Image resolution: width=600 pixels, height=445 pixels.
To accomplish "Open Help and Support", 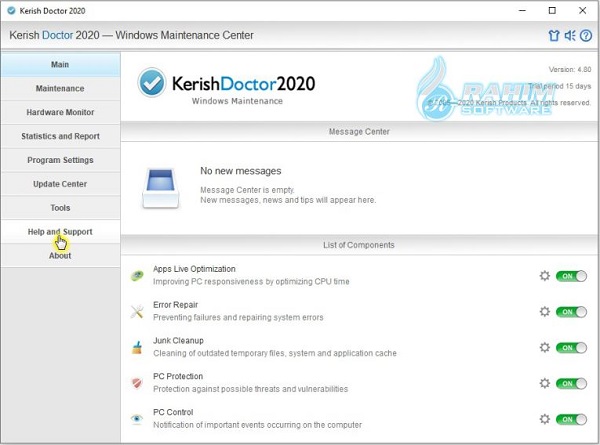I will 60,231.
